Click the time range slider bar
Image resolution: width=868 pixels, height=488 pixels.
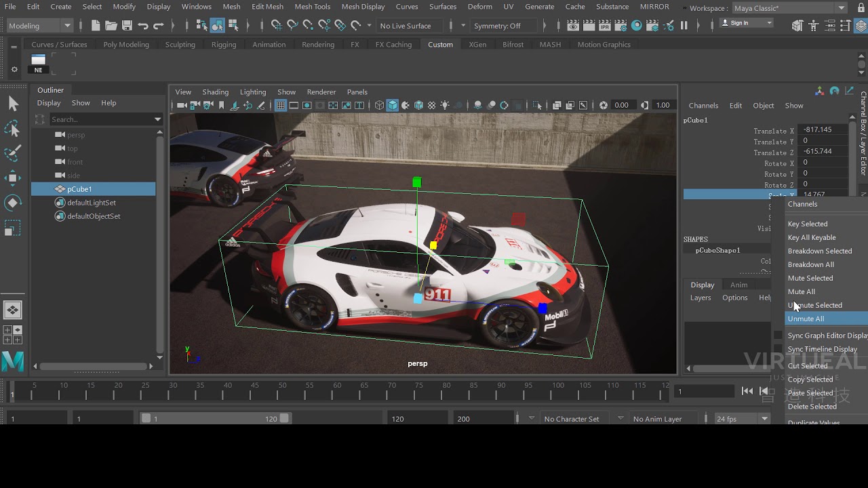click(215, 419)
